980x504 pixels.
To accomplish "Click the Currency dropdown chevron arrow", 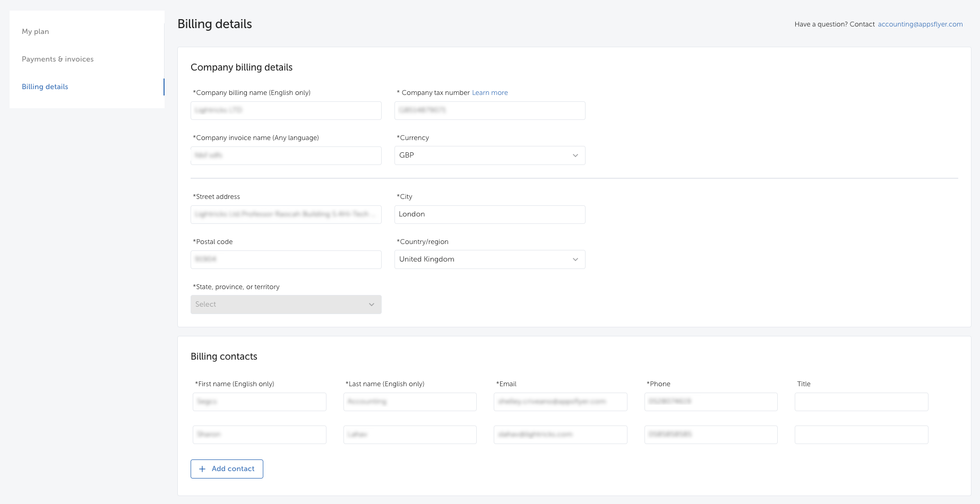I will point(575,155).
